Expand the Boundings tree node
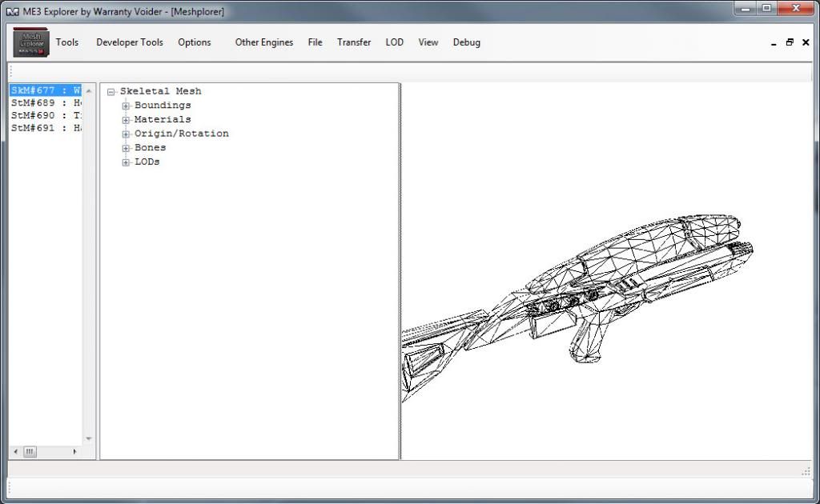 tap(126, 106)
